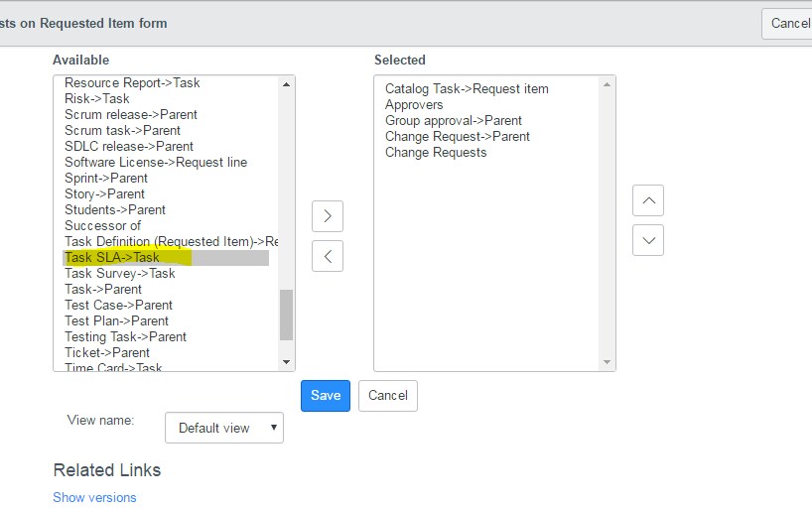The image size is (812, 509).
Task: Click Available list scrollbar down arrow
Action: (x=286, y=362)
